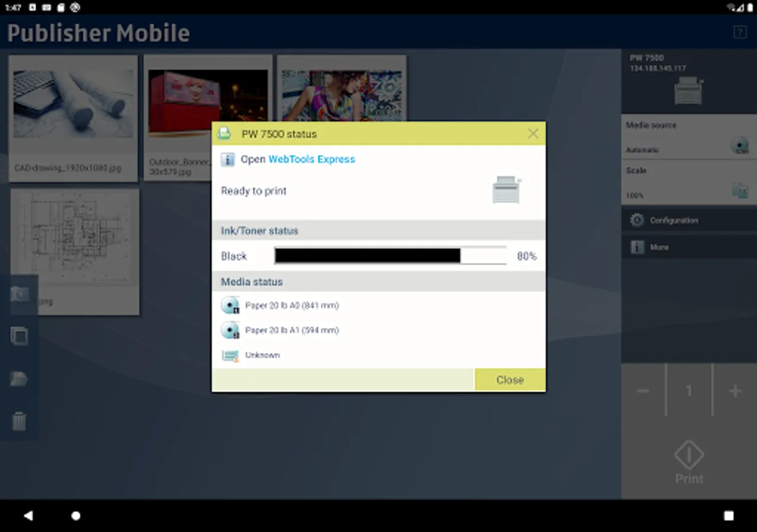Click the Unknown media icon
Screen dimensions: 757x532
[x=230, y=355]
